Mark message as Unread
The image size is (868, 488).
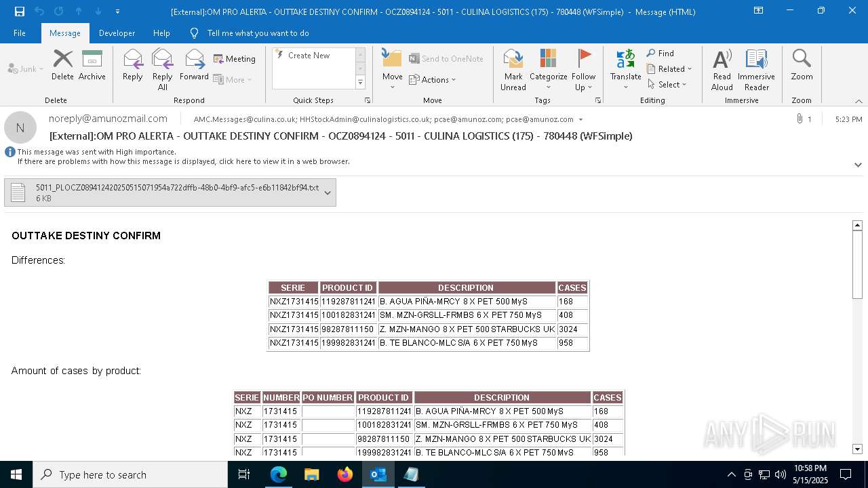(513, 70)
